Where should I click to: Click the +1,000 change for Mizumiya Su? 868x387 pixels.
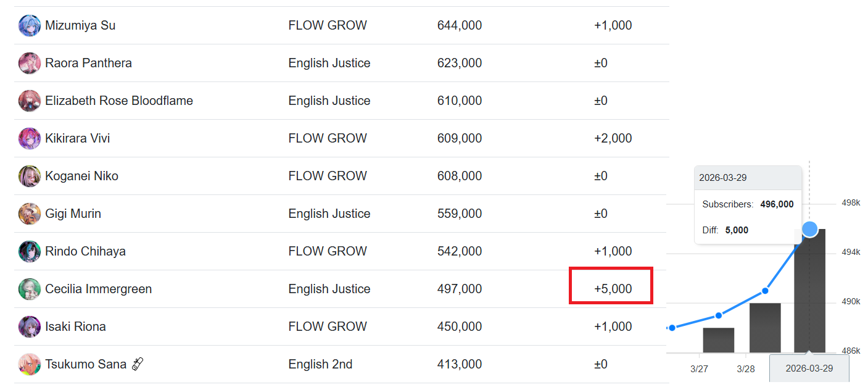[613, 26]
